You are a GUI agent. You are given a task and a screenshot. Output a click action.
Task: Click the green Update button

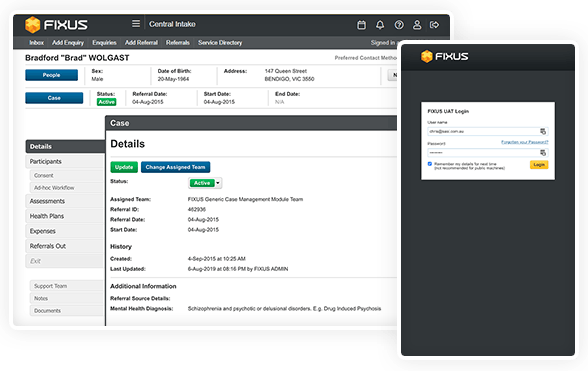coord(124,167)
